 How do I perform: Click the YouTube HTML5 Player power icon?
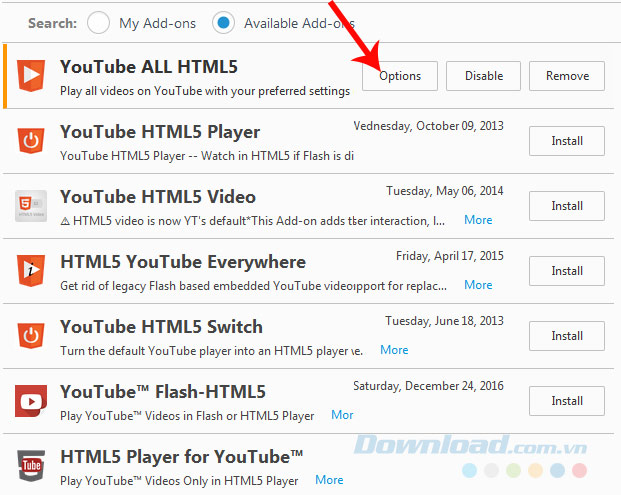31,140
